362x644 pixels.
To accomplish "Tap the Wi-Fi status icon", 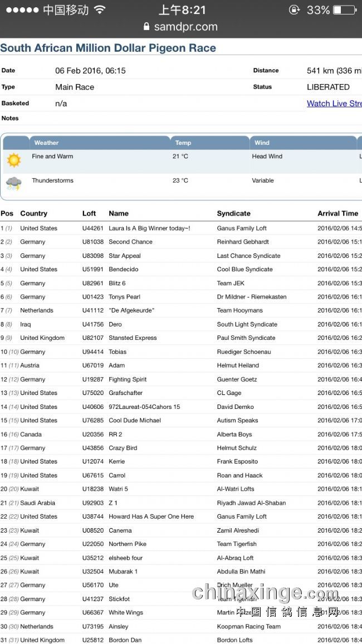I will [x=100, y=10].
